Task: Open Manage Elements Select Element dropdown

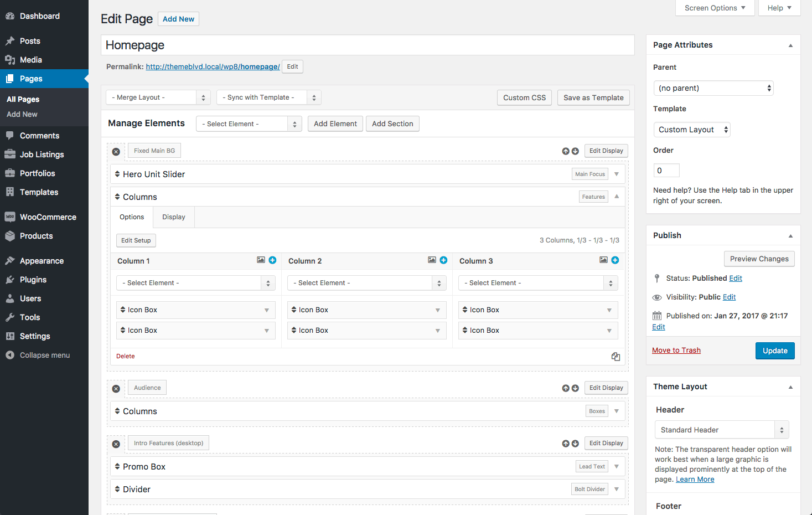Action: 249,123
